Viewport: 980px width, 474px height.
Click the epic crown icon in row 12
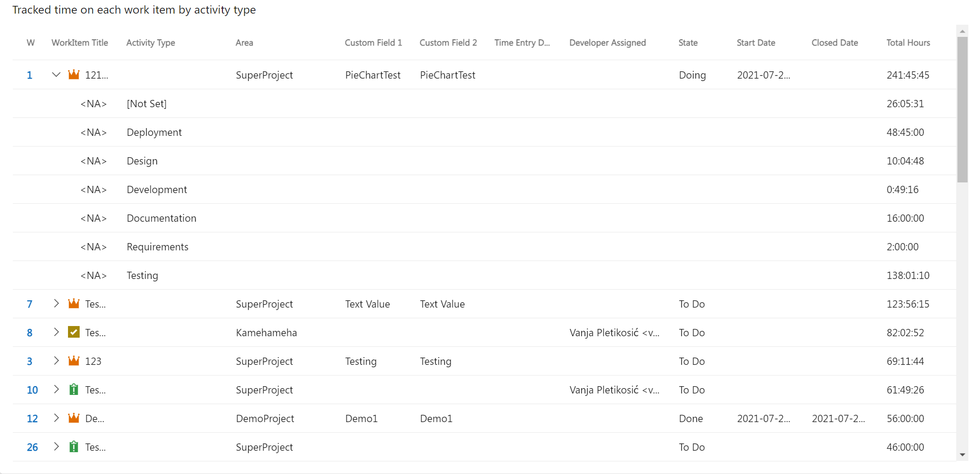(74, 418)
